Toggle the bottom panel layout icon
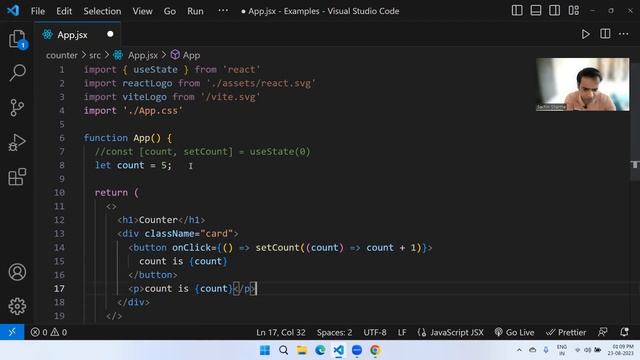The width and height of the screenshot is (640, 360). coord(536,11)
